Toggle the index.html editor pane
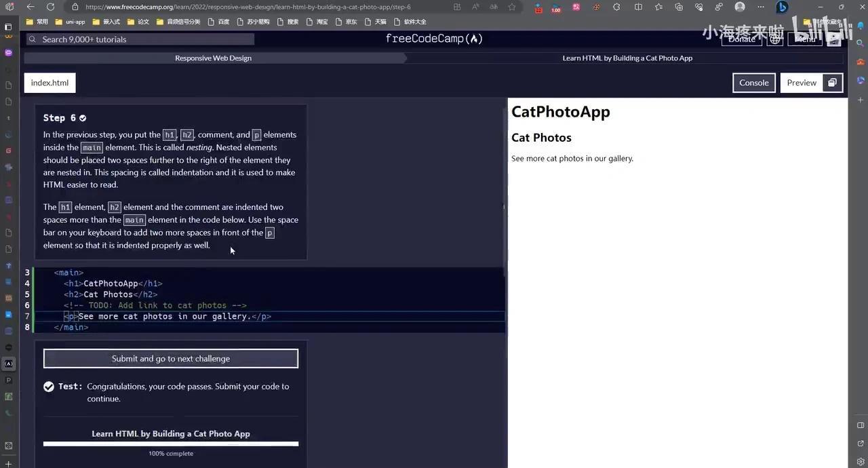Viewport: 868px width, 468px height. [x=50, y=83]
